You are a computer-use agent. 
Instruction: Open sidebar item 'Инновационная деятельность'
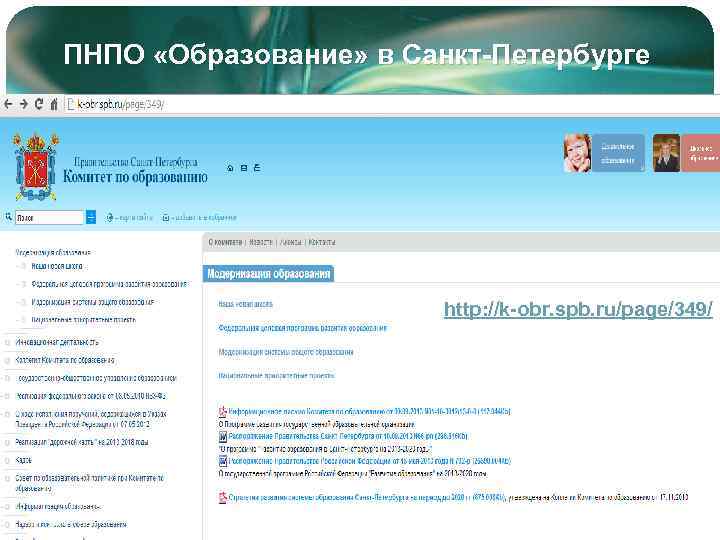point(57,342)
